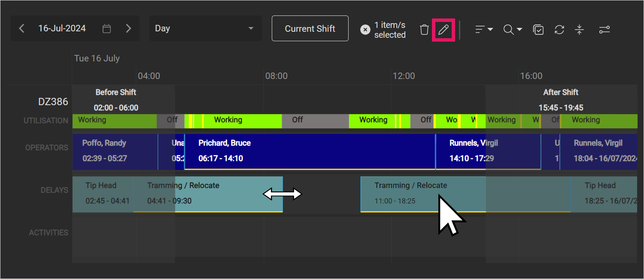The height and width of the screenshot is (279, 644).
Task: Click the OPERATORS row label
Action: (47, 148)
